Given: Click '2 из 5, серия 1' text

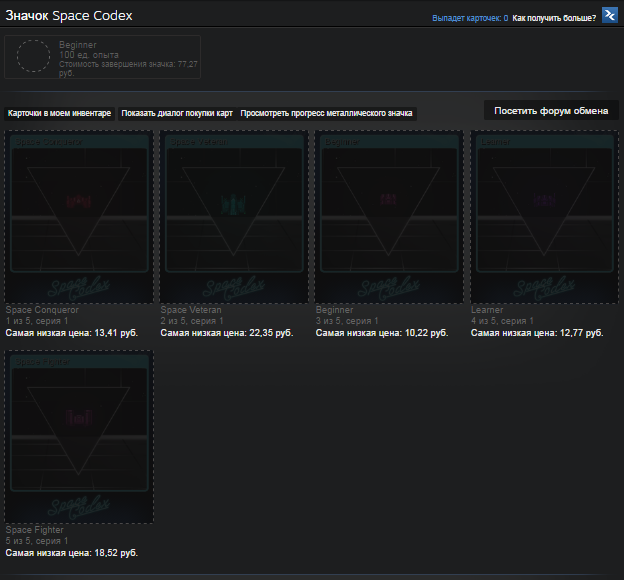Looking at the screenshot, I should pyautogui.click(x=192, y=321).
